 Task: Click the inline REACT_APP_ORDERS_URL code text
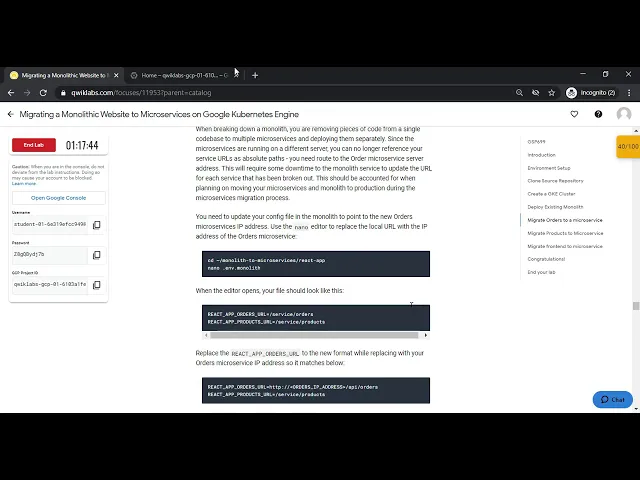tap(265, 353)
